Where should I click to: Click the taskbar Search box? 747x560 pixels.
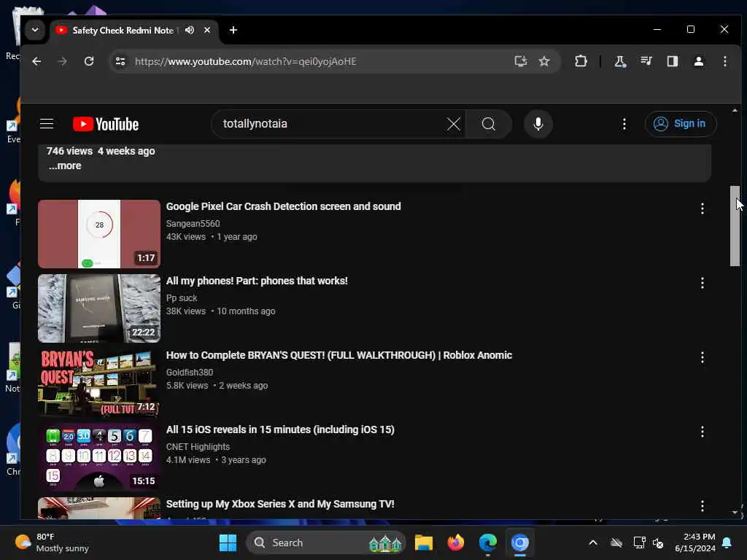(x=326, y=542)
